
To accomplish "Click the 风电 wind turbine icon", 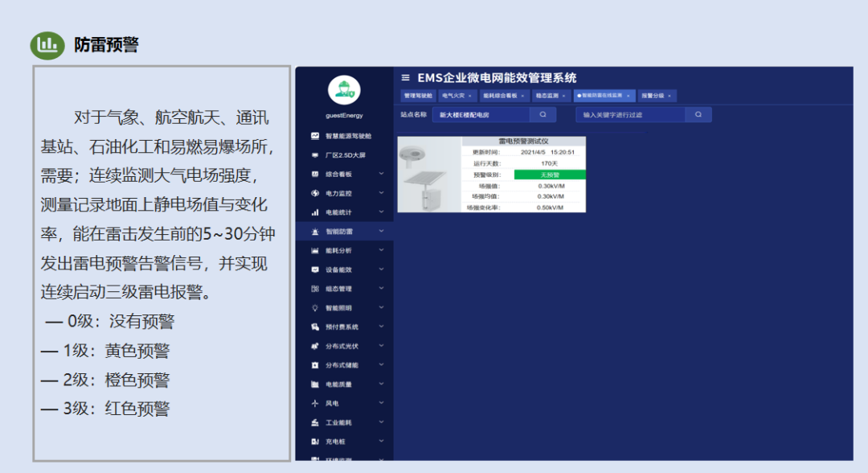I will (315, 403).
